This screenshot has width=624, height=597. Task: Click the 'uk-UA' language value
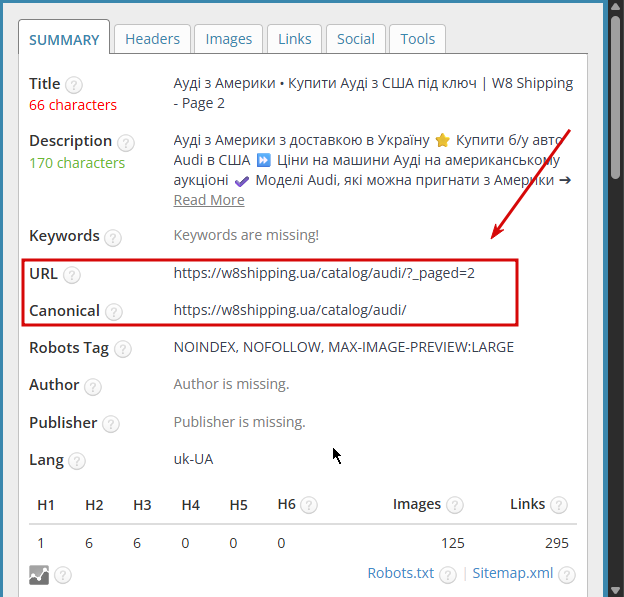(x=193, y=459)
